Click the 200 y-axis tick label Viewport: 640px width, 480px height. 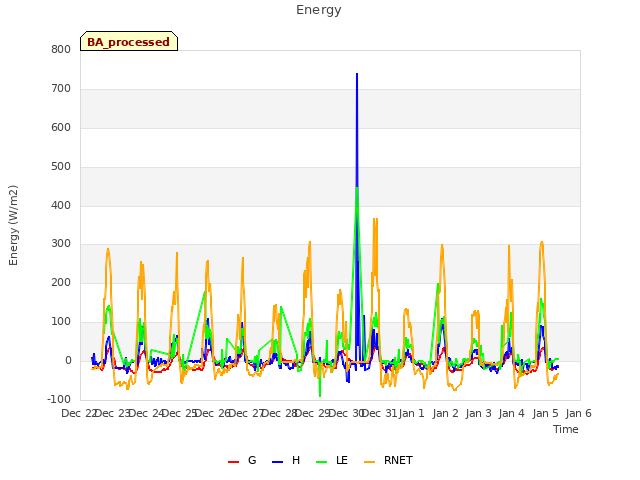pyautogui.click(x=61, y=282)
